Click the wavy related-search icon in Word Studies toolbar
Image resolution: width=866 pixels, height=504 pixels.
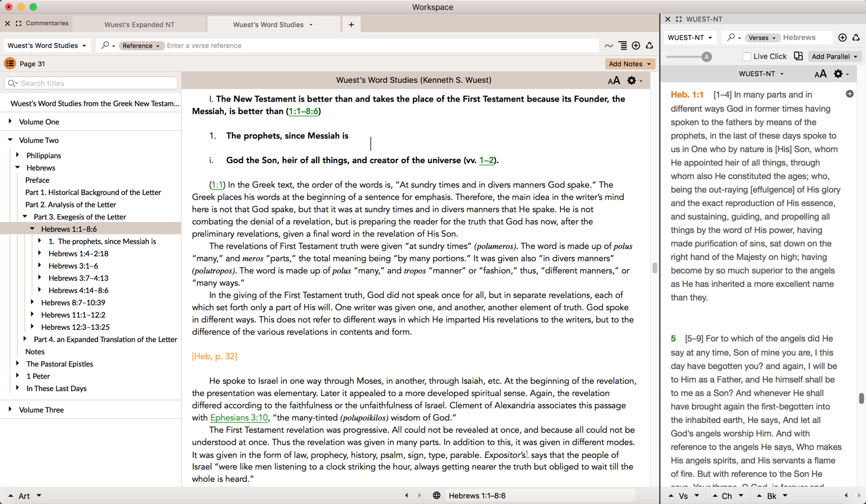608,45
